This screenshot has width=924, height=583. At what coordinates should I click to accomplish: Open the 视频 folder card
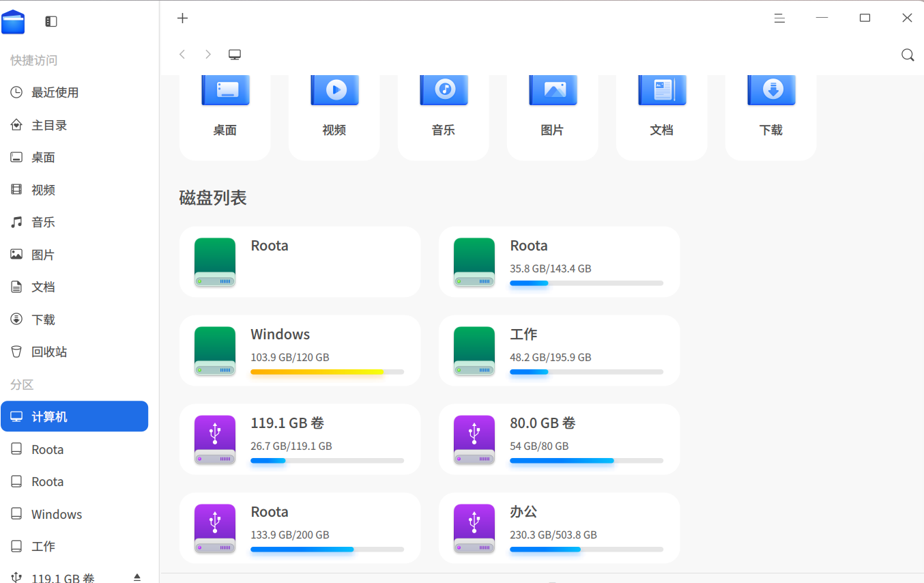[334, 117]
